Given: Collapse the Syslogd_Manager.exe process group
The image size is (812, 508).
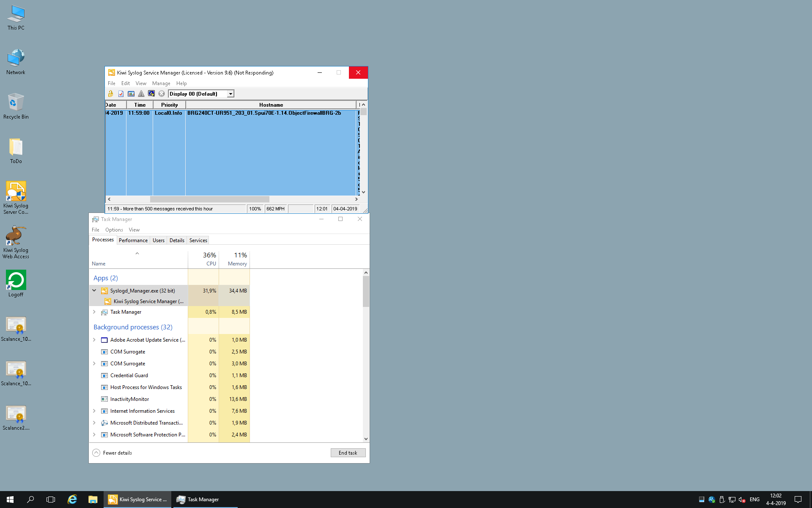Looking at the screenshot, I should (94, 291).
